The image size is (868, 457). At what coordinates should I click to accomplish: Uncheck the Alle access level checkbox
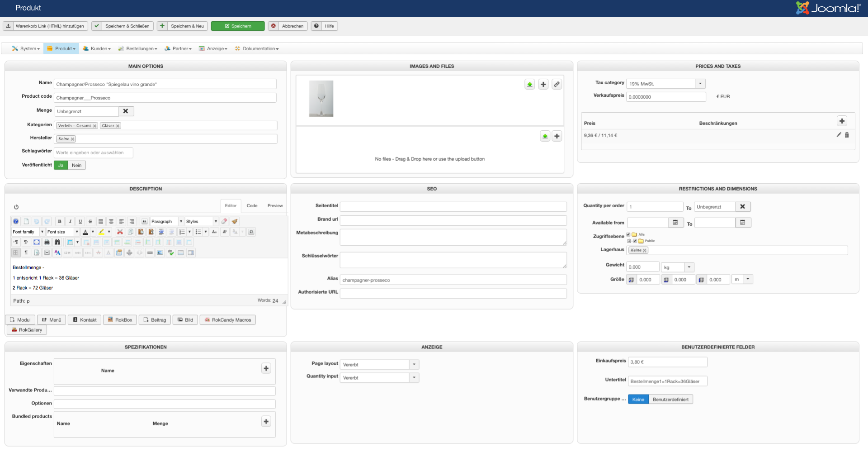[628, 234]
